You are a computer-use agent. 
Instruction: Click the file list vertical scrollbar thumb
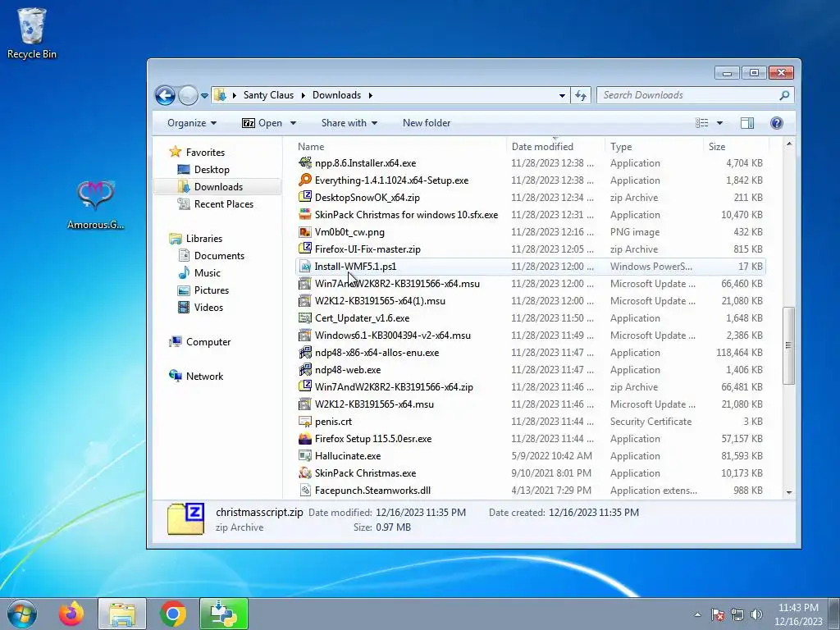click(788, 345)
